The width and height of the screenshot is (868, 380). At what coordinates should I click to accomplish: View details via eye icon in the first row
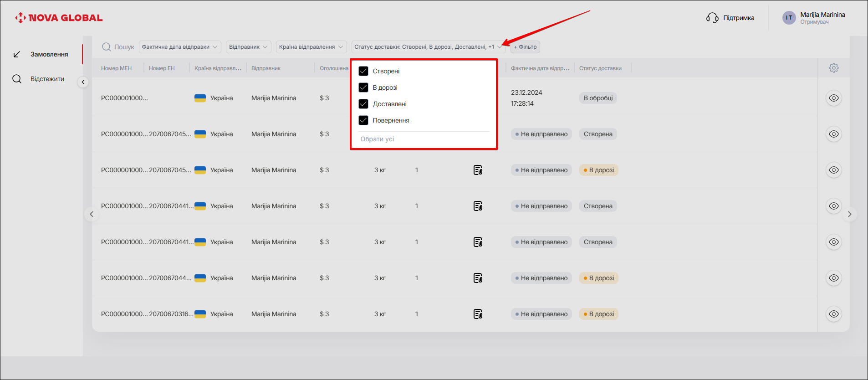833,98
